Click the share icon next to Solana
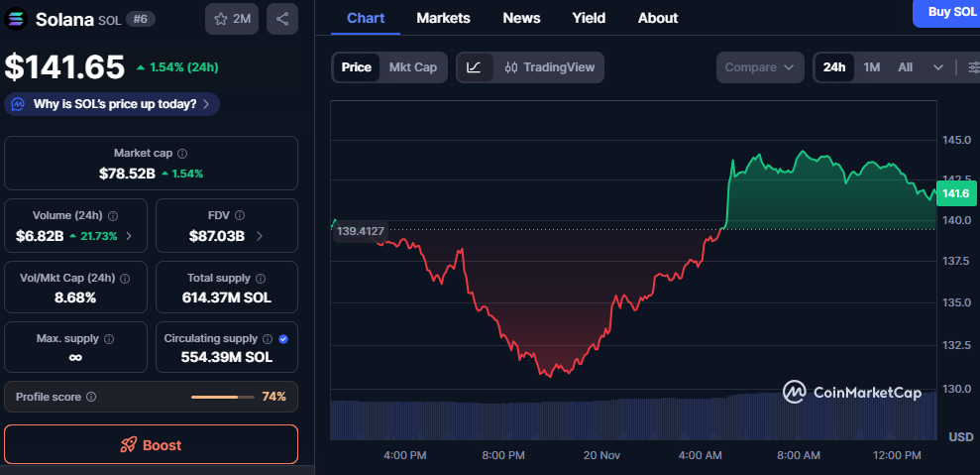This screenshot has height=475, width=980. pos(282,19)
